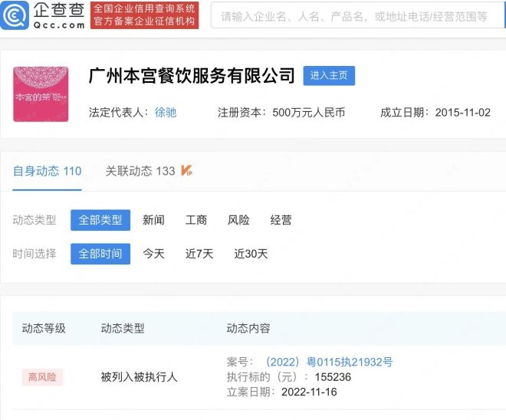The image size is (506, 420).
Task: Click the Qcc.com logo icon
Action: (x=17, y=15)
